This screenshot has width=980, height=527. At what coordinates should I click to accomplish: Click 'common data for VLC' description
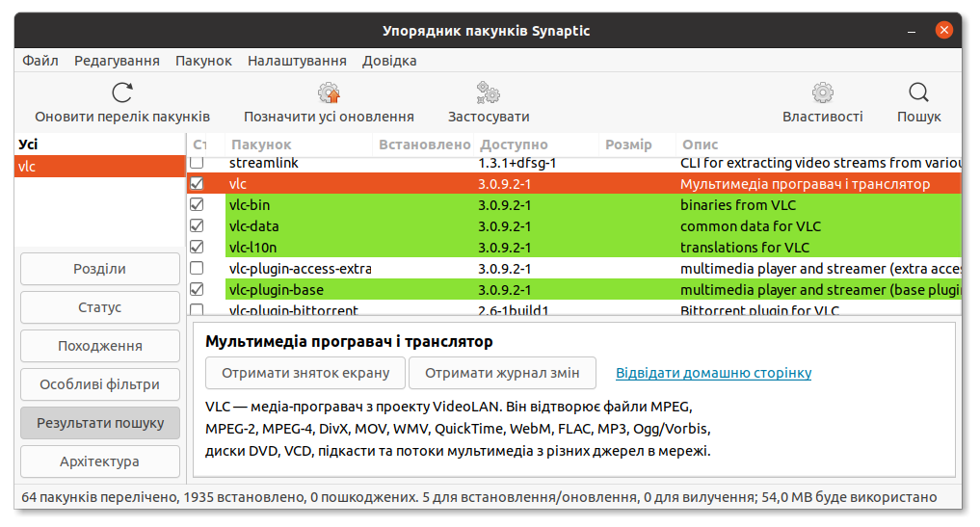pos(751,226)
